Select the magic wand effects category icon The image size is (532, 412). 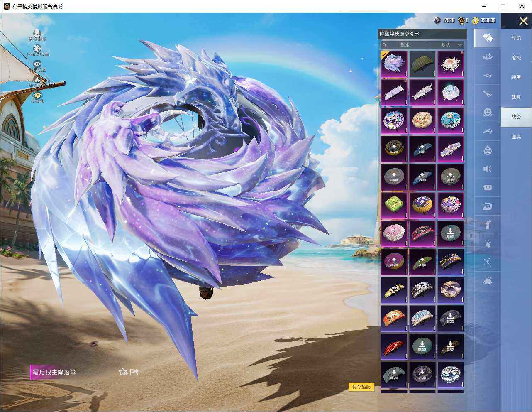click(x=488, y=262)
